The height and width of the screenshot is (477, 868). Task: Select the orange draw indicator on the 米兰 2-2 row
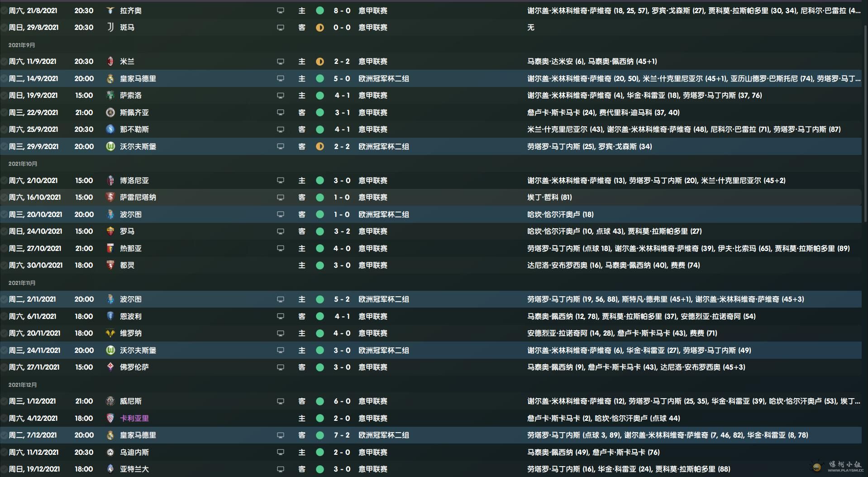[320, 62]
